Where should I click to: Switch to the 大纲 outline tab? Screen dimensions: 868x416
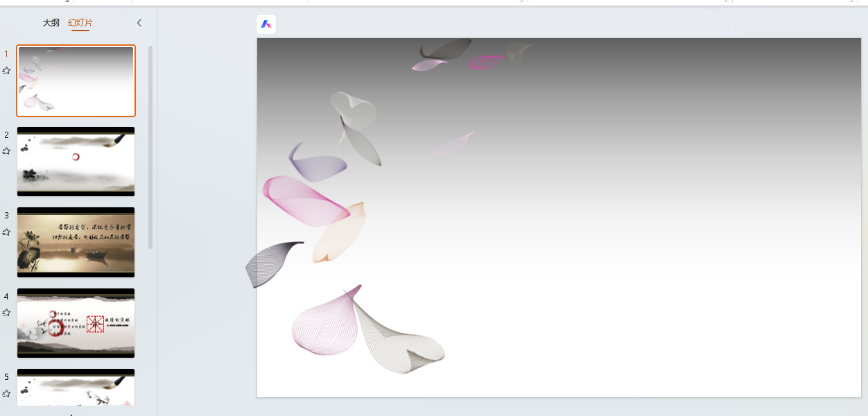(51, 23)
